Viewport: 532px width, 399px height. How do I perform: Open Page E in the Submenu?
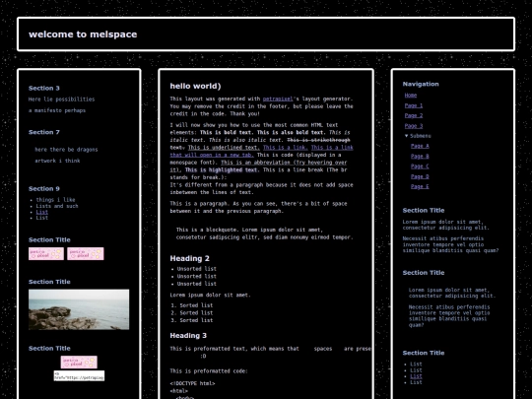(420, 186)
